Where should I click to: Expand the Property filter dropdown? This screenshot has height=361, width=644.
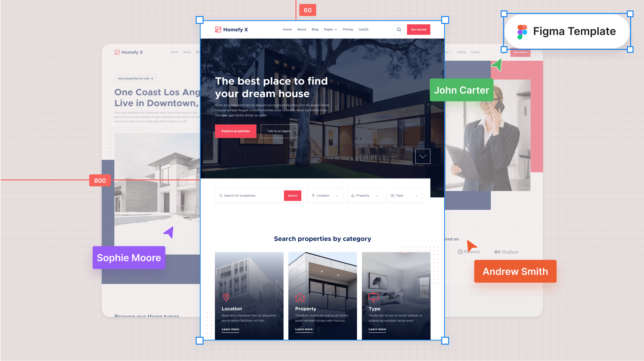tap(365, 195)
